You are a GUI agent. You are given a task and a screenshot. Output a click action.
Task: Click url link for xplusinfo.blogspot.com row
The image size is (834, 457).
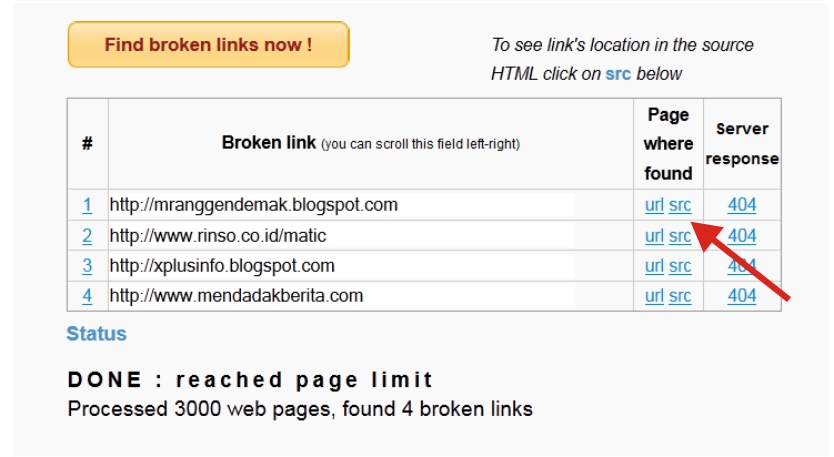click(654, 265)
